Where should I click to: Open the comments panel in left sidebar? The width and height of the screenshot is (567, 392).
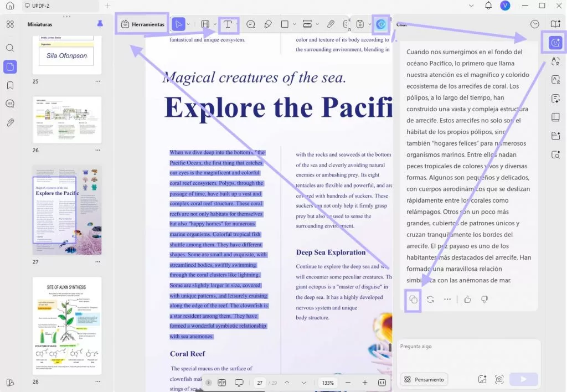[10, 104]
